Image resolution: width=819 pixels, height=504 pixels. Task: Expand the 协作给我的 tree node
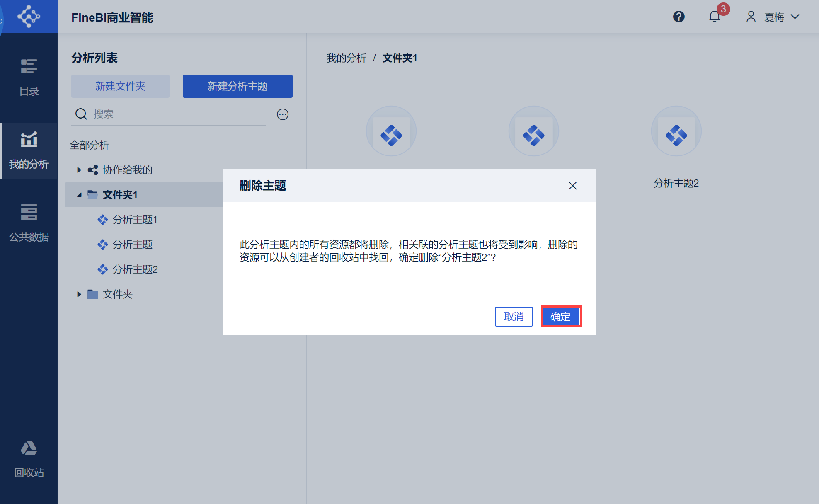(79, 170)
